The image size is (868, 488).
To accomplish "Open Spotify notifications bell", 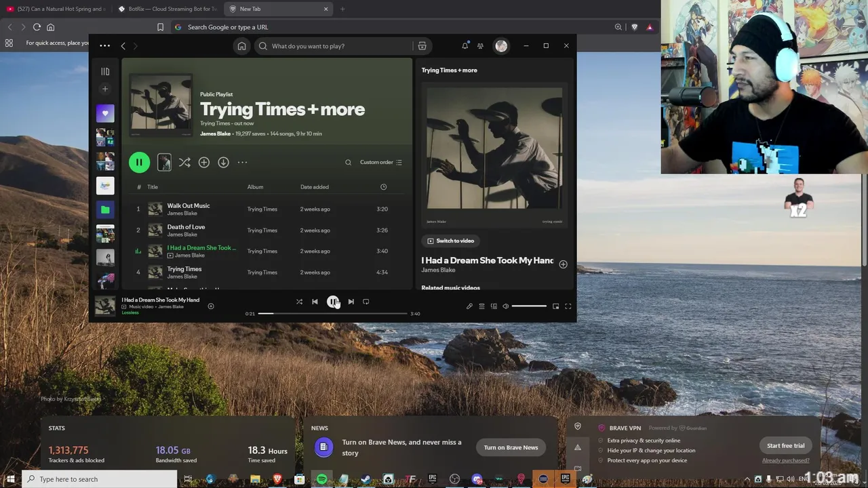I will pos(465,46).
